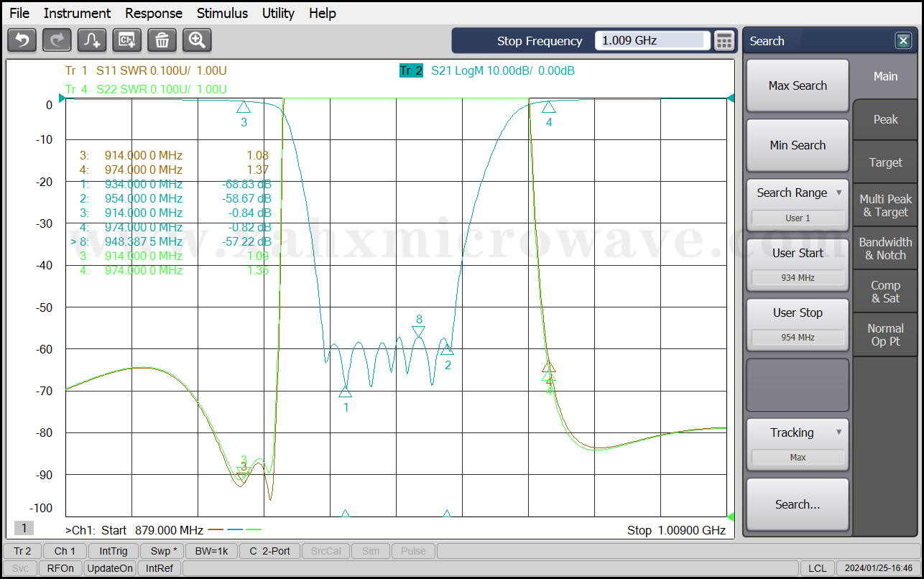Select marker 3 triangle on S21 trace
The width and height of the screenshot is (924, 579).
click(x=244, y=107)
